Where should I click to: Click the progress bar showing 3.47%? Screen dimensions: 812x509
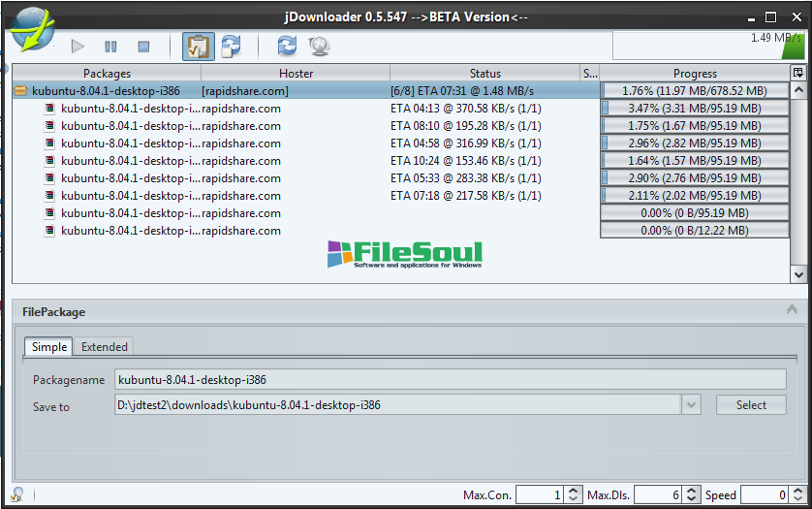point(695,109)
